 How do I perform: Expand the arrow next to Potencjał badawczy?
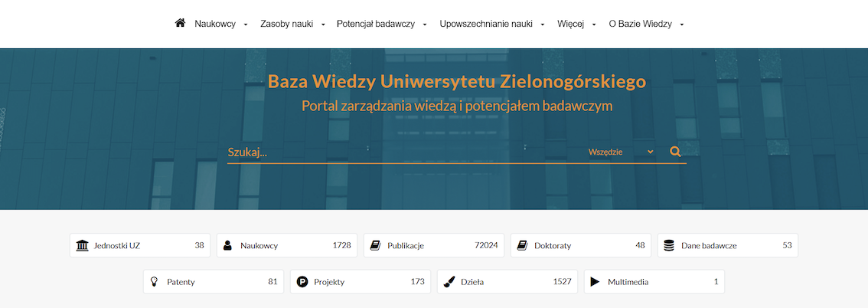pyautogui.click(x=425, y=25)
